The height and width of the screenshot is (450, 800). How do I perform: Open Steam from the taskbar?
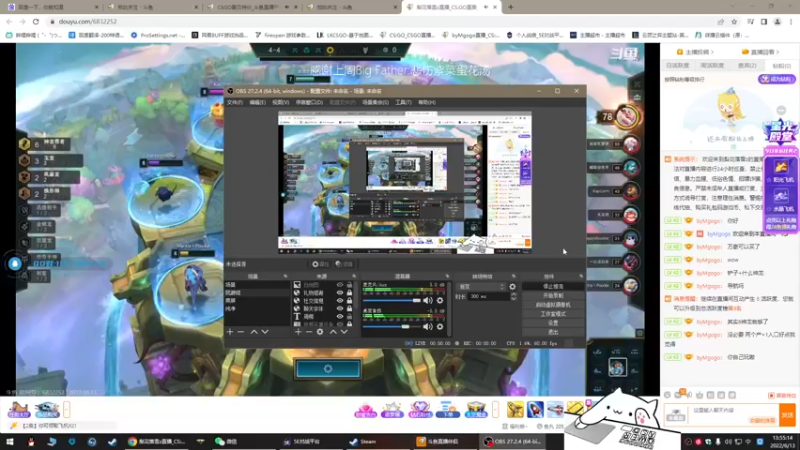376,442
